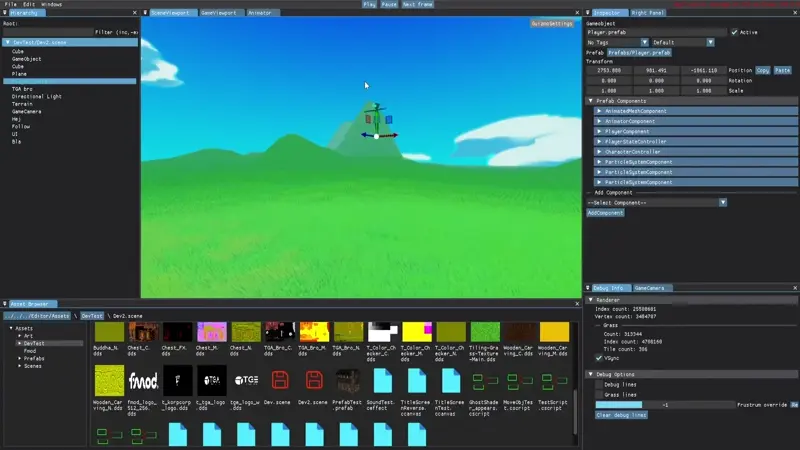800x450 pixels.
Task: Select the PrefabTest.prefab chest icon
Action: pos(348,381)
